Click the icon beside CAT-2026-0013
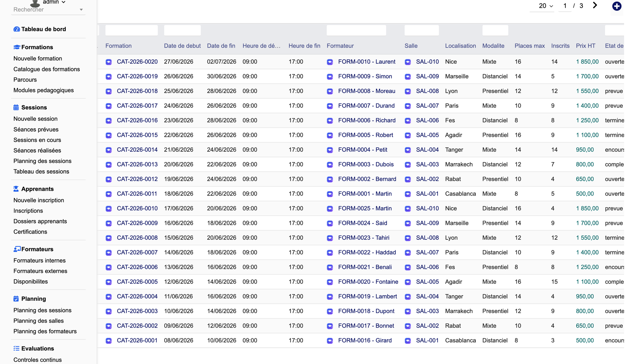This screenshot has height=364, width=628. click(109, 165)
